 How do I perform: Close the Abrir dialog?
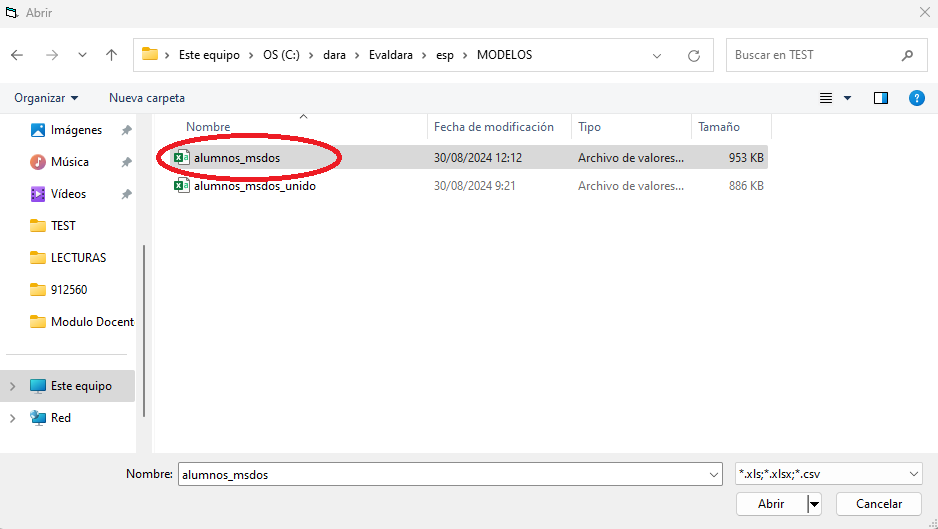point(924,12)
